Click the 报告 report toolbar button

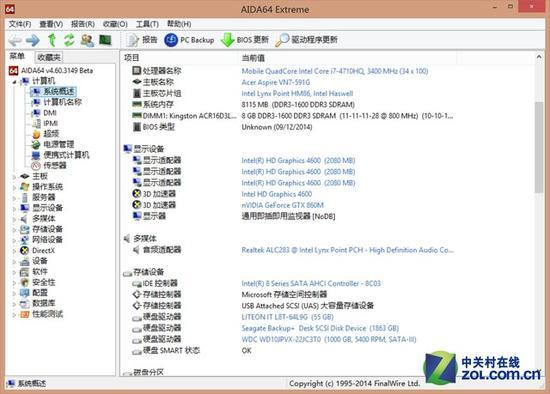click(142, 40)
